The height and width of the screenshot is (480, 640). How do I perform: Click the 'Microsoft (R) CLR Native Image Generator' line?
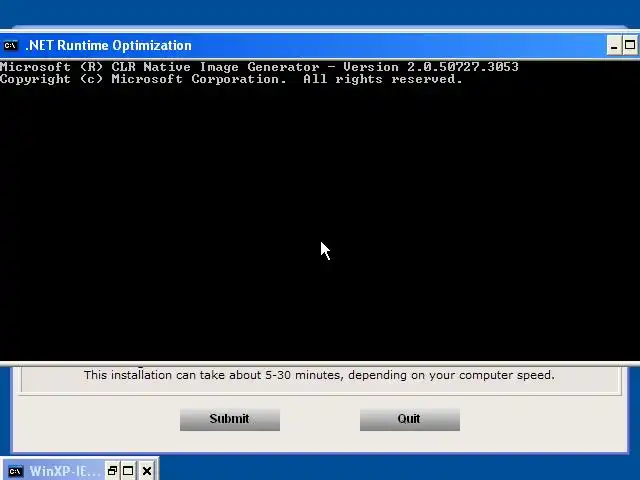pos(259,67)
